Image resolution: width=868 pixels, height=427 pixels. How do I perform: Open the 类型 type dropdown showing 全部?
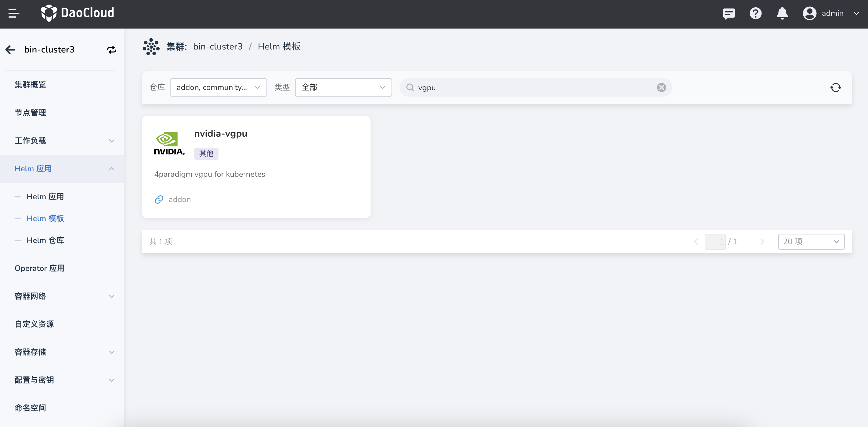click(x=343, y=87)
